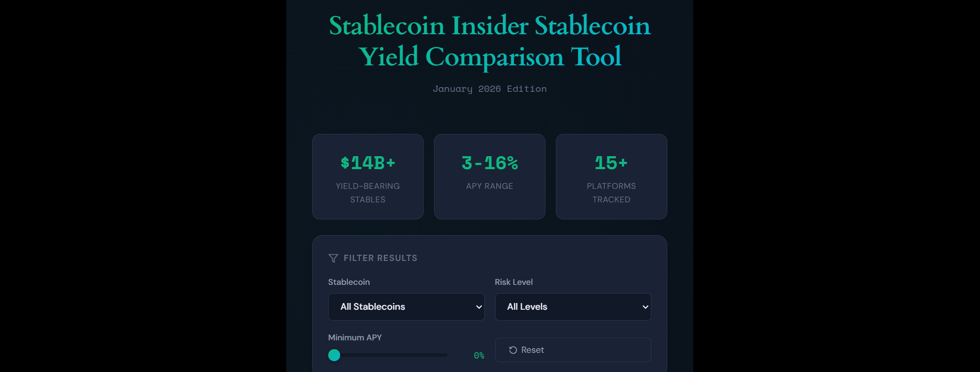The width and height of the screenshot is (980, 372).
Task: Click the circular reset arrow icon
Action: click(x=513, y=350)
